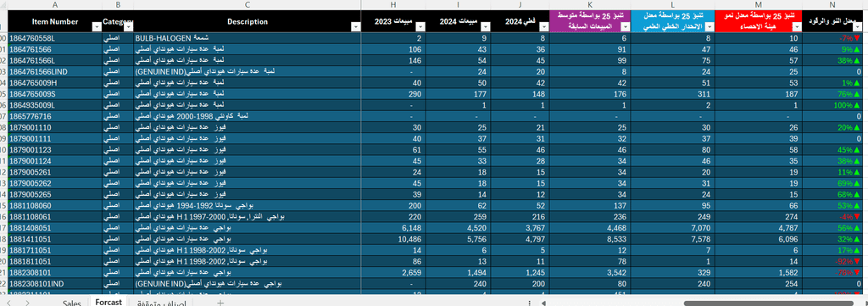868x306 pixels.
Task: Click the Item Number header cell
Action: [54, 21]
